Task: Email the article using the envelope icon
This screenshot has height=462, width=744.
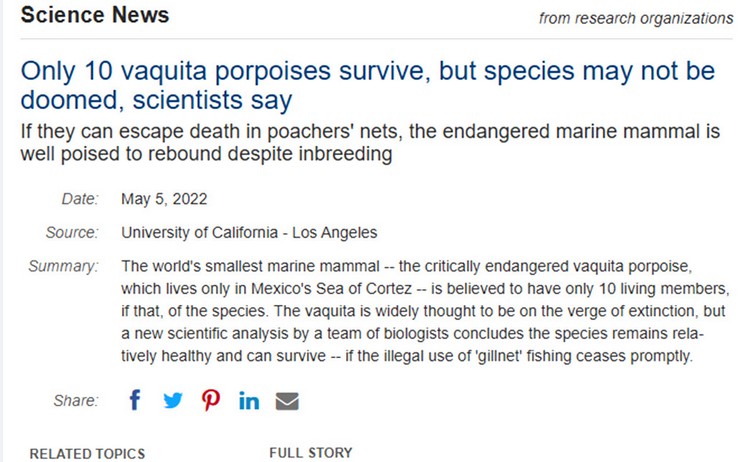Action: [287, 401]
